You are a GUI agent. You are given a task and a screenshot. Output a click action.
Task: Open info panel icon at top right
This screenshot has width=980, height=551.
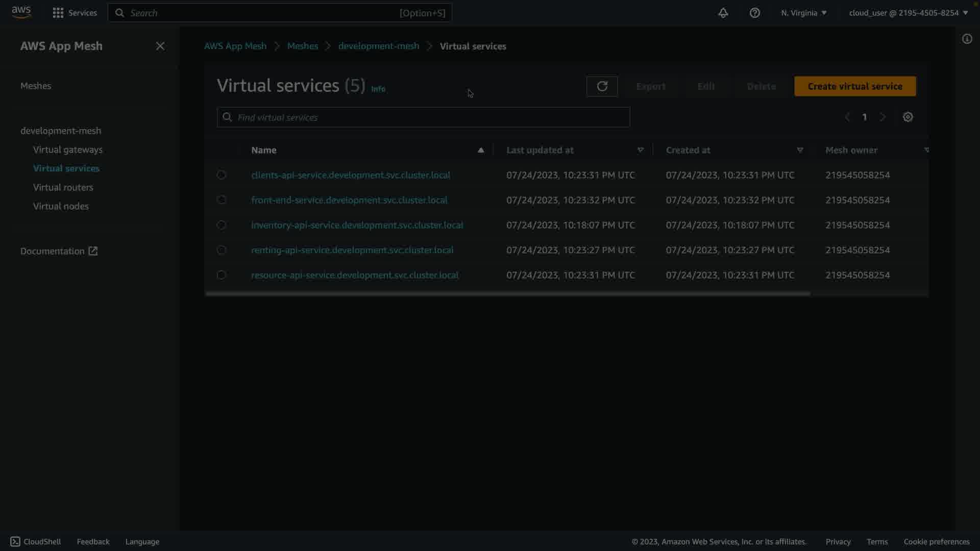[967, 39]
